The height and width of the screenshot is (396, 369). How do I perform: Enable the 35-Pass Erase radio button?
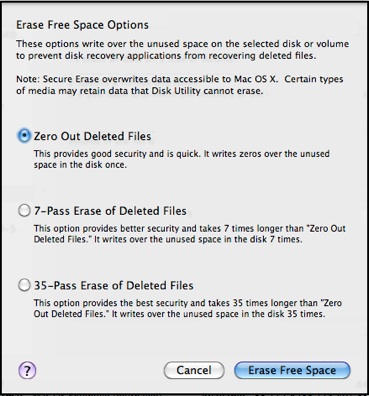(x=24, y=285)
